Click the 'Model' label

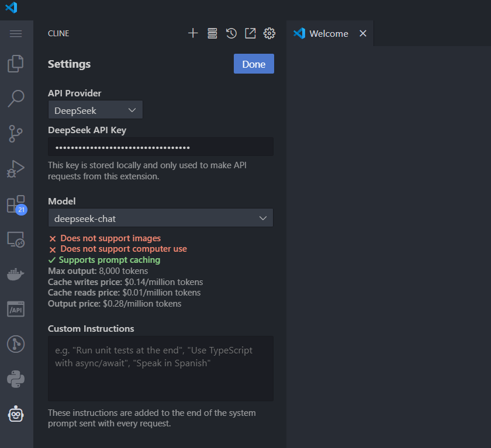[x=62, y=201]
